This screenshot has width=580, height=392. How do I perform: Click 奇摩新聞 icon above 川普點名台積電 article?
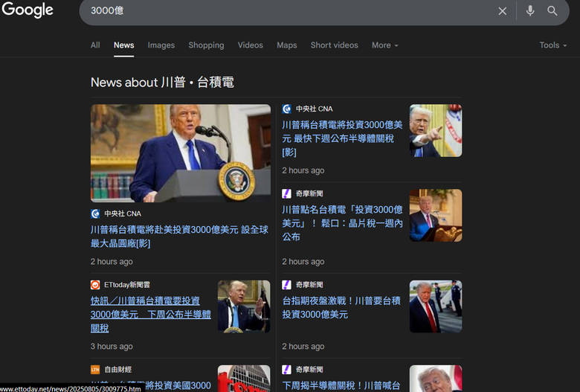click(287, 193)
